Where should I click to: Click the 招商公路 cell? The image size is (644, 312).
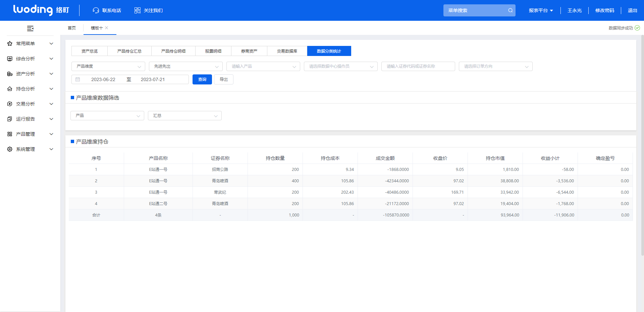coord(220,170)
